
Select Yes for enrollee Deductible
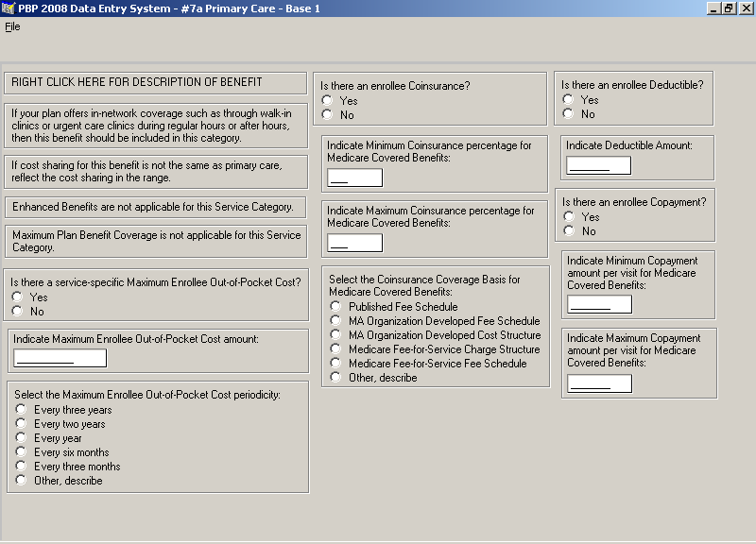(568, 99)
